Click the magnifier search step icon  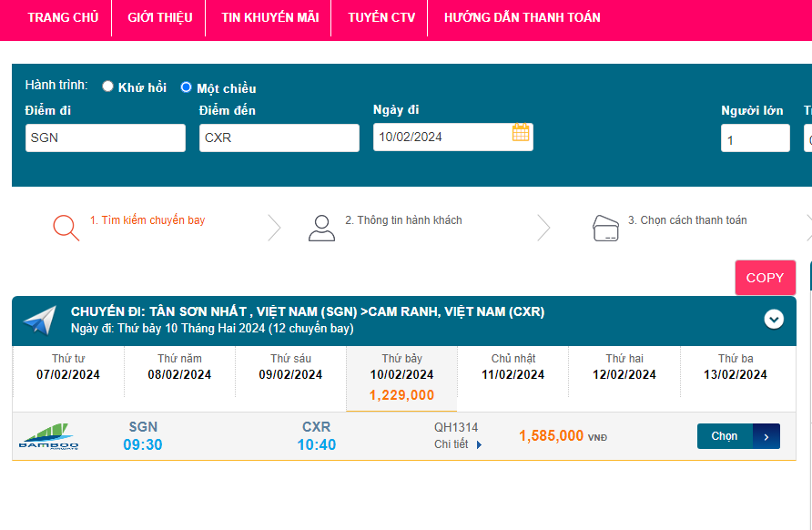tap(66, 227)
